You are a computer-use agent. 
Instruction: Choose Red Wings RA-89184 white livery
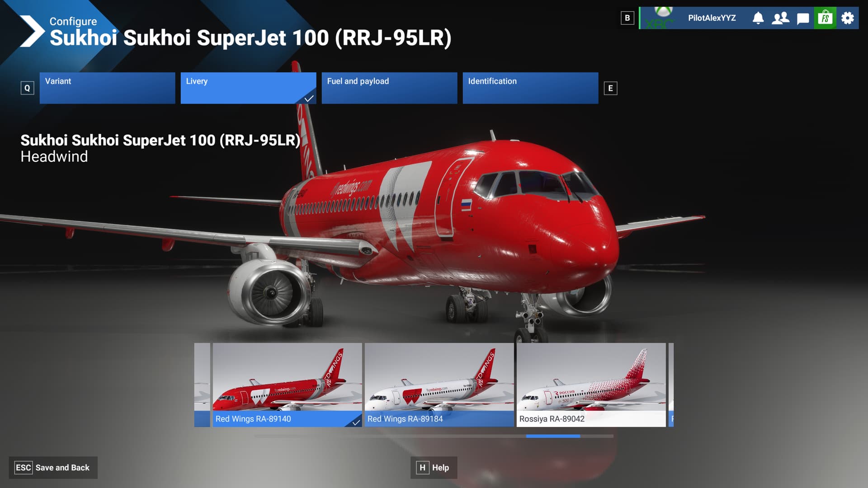(439, 384)
